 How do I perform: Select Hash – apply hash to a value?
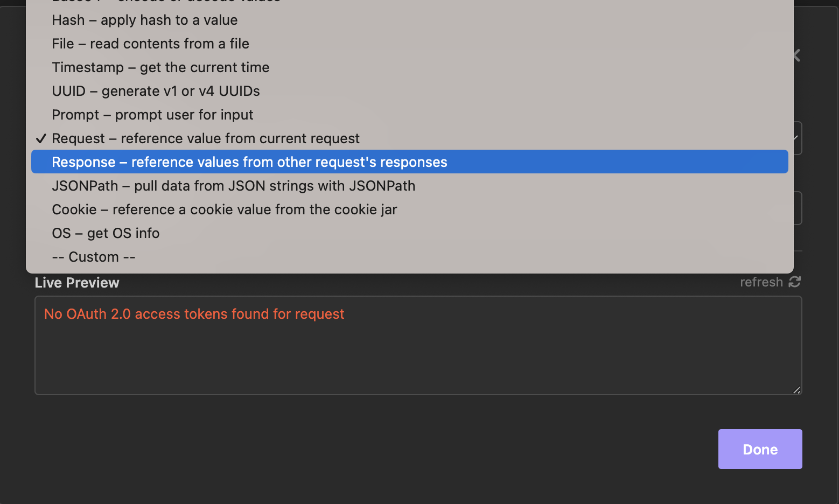pos(144,20)
